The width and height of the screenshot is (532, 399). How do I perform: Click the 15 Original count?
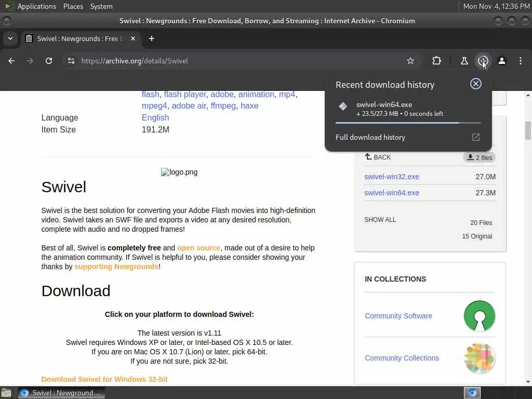(x=477, y=236)
